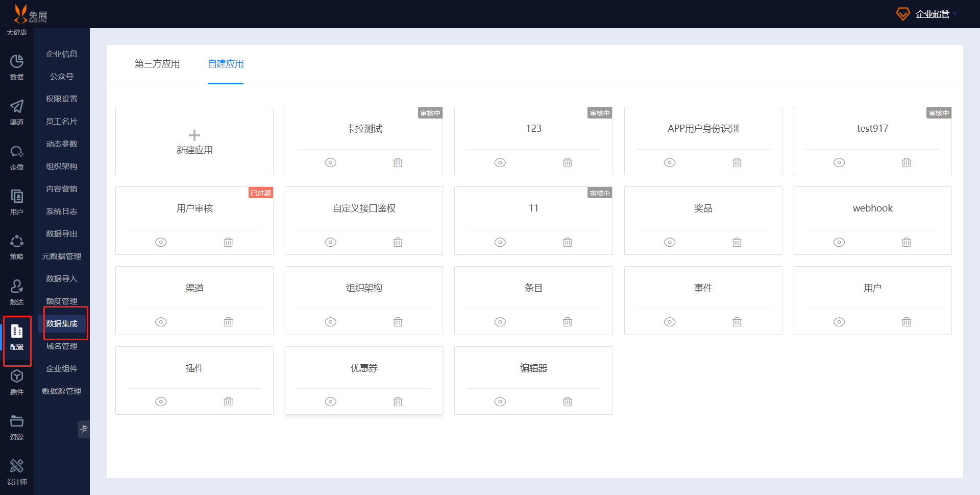Open 公众号 in the submenu
Viewport: 980px width, 495px height.
coord(62,76)
